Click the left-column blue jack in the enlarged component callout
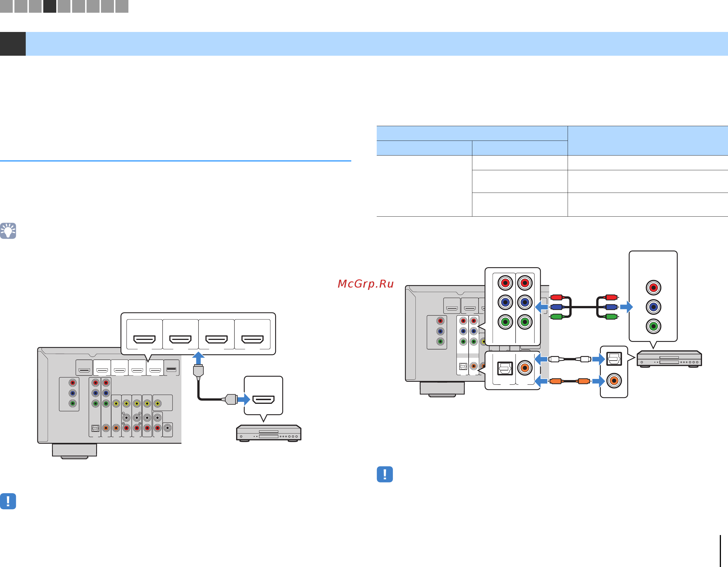The image size is (728, 567). pos(505,302)
